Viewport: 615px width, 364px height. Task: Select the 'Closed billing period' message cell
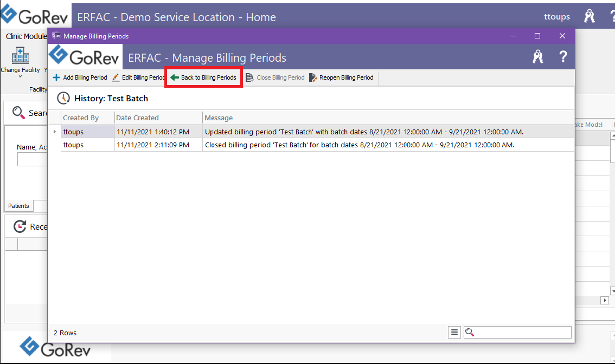[x=388, y=145]
